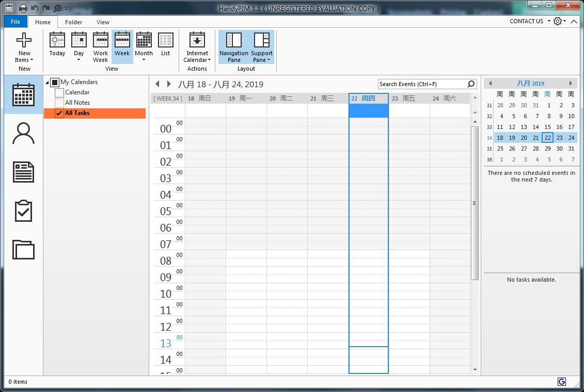The height and width of the screenshot is (392, 584).
Task: Show previous month in mini calendar
Action: coord(491,84)
